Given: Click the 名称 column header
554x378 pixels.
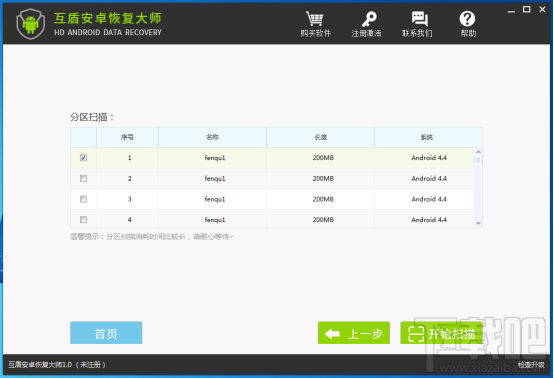Looking at the screenshot, I should point(212,137).
